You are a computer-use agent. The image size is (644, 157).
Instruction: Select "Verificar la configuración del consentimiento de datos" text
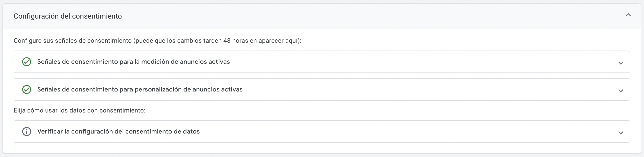pos(118,132)
